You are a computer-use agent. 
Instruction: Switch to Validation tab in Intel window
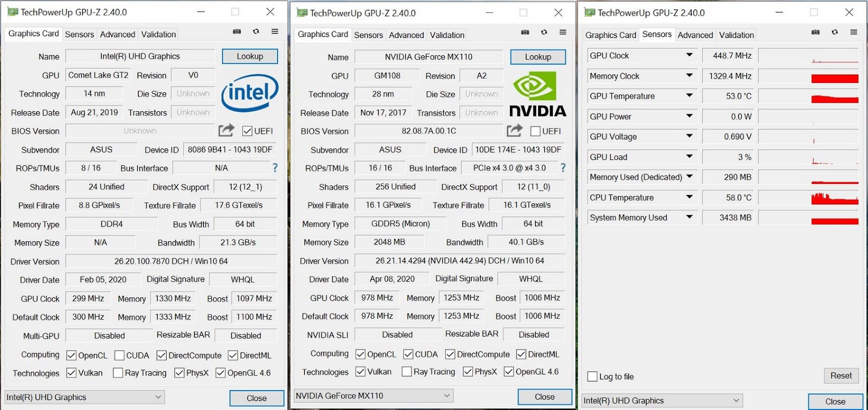(158, 34)
